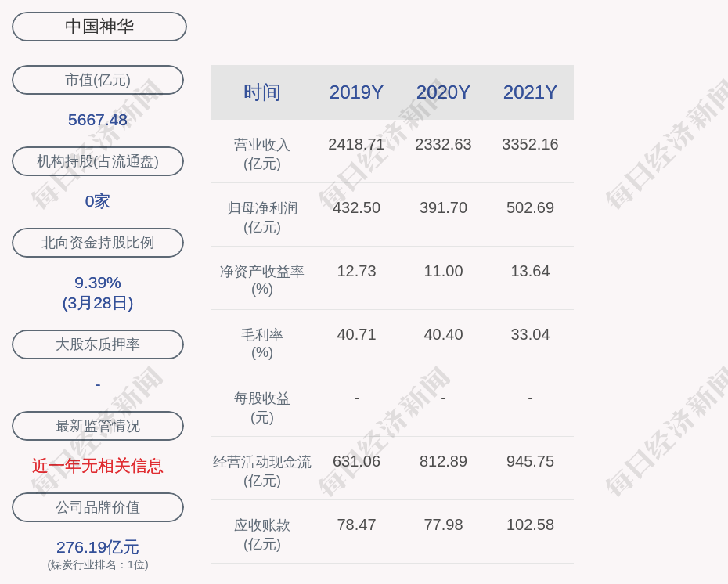Image resolution: width=728 pixels, height=584 pixels.
Task: Click the 公司品牌价值 label pill
Action: 98,507
